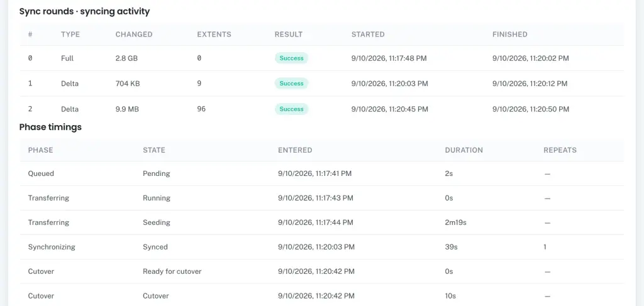Select the Success badge for 9.9 MB row
644x306 pixels.
click(x=291, y=109)
